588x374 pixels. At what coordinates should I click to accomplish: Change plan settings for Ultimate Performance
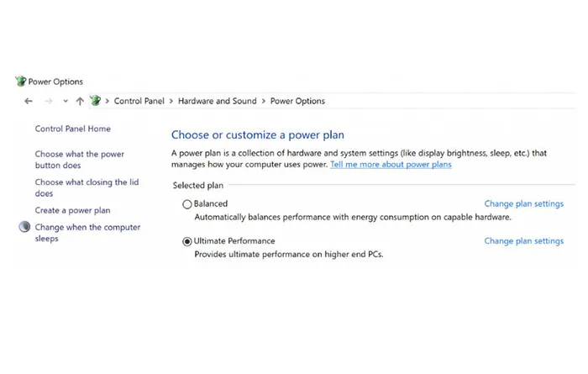(523, 241)
